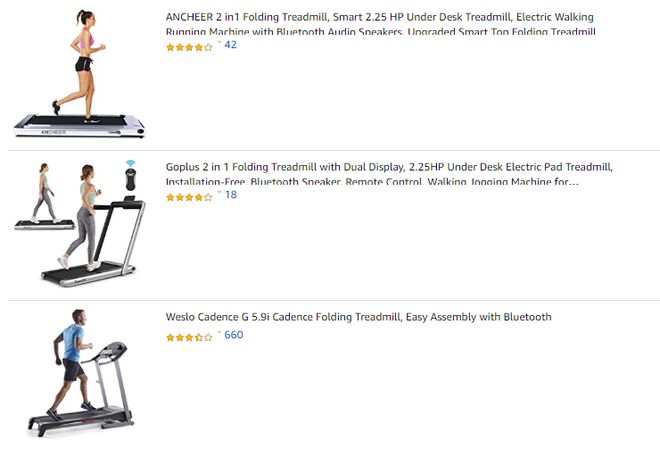Image resolution: width=660 pixels, height=449 pixels.
Task: Click the woman running on ANCHEER treadmill image
Action: click(x=79, y=74)
